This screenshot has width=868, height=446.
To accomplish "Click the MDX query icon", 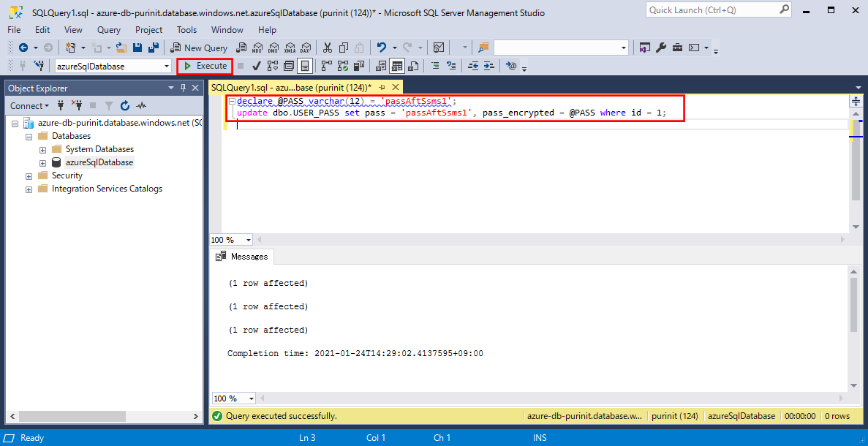I will coord(257,48).
